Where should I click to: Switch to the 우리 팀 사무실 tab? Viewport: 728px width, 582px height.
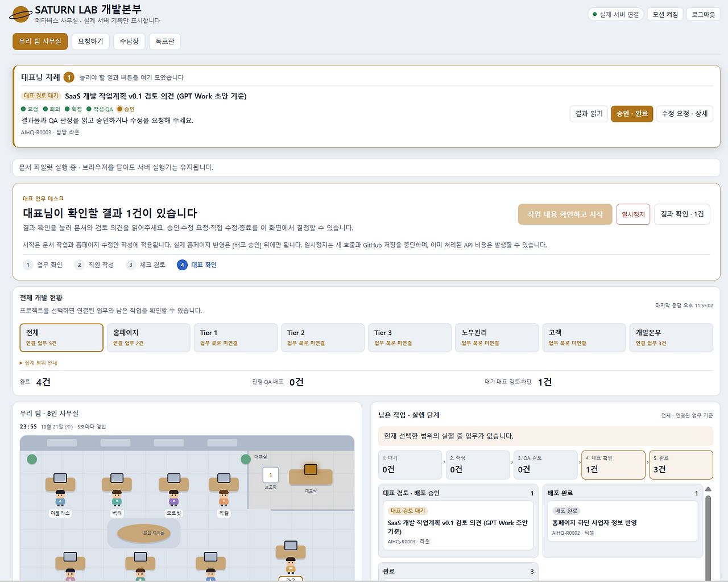tap(40, 42)
